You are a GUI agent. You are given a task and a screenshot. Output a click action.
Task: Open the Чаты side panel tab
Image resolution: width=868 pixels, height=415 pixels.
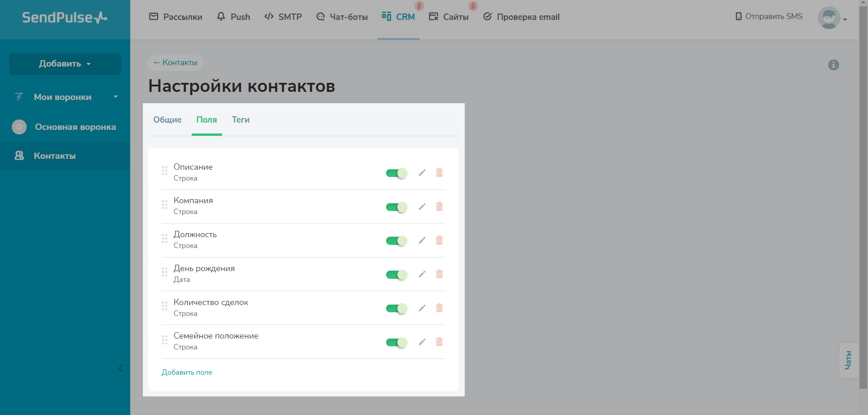coord(848,360)
